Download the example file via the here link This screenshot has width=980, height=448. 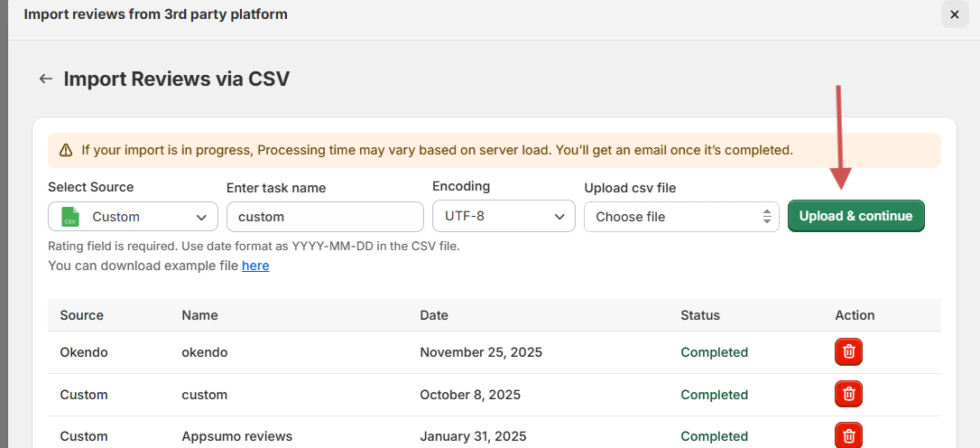(x=255, y=266)
